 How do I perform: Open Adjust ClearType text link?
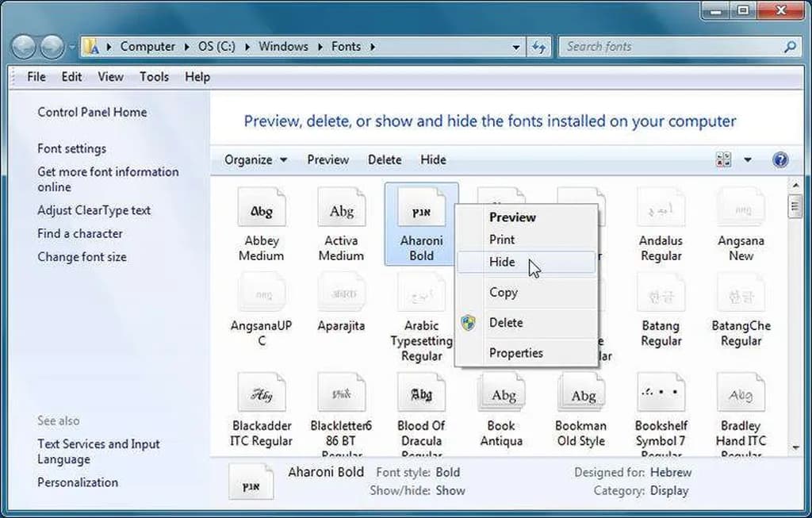pos(94,210)
